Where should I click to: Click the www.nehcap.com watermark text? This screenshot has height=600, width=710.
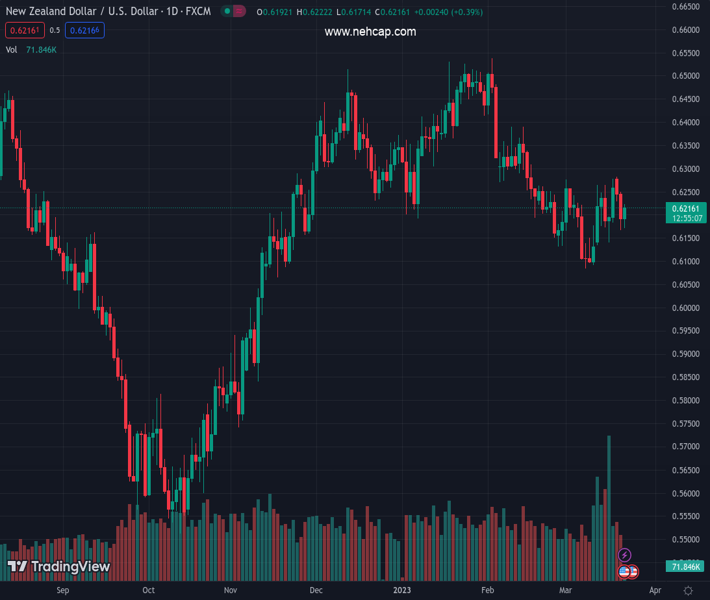(370, 32)
